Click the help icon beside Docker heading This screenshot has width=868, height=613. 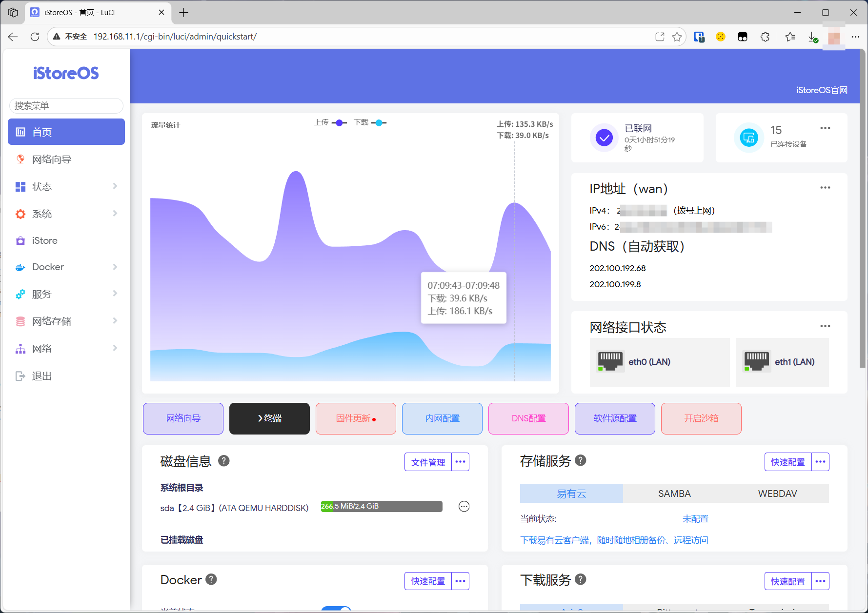click(x=211, y=579)
